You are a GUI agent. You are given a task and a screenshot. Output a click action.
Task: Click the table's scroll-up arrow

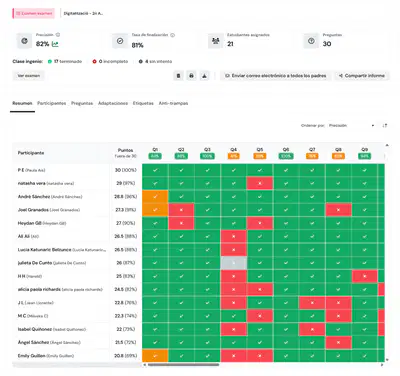click(387, 145)
